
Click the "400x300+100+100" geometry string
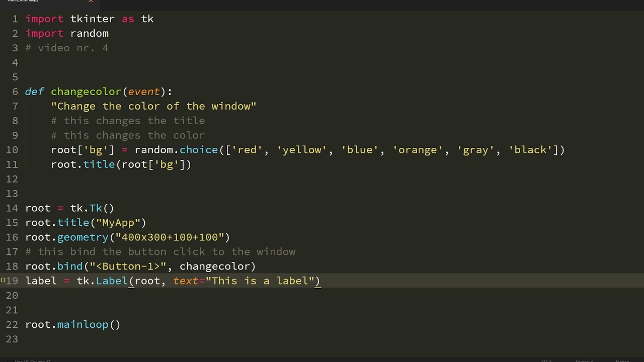coord(169,237)
